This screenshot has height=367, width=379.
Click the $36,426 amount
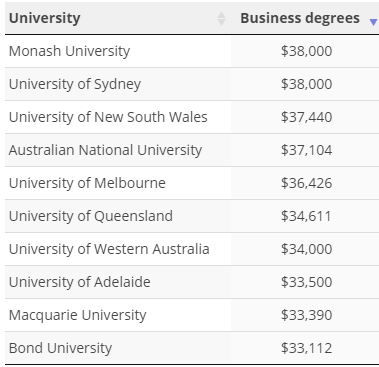click(306, 183)
